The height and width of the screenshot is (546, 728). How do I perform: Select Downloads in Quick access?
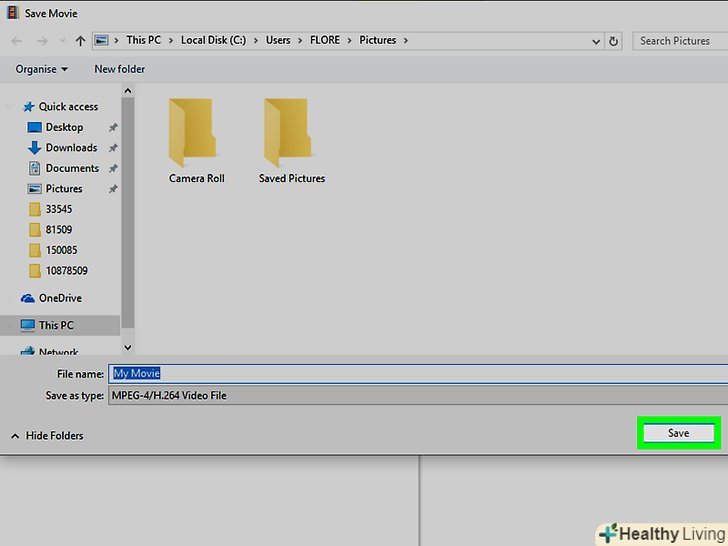71,148
